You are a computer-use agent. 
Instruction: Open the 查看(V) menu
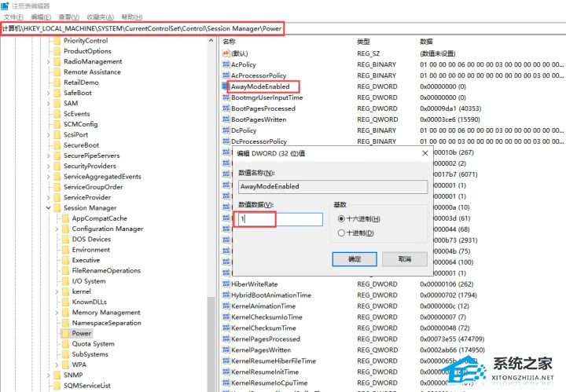pos(69,17)
